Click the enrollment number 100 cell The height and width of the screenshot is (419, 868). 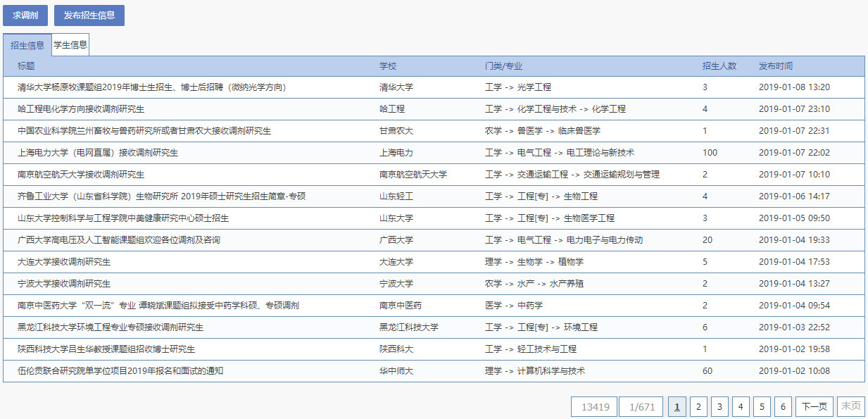click(x=710, y=153)
